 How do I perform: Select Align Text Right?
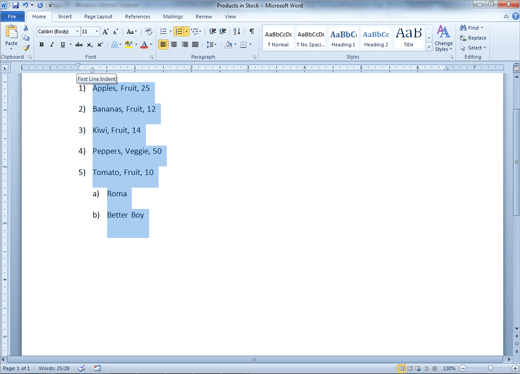point(185,44)
